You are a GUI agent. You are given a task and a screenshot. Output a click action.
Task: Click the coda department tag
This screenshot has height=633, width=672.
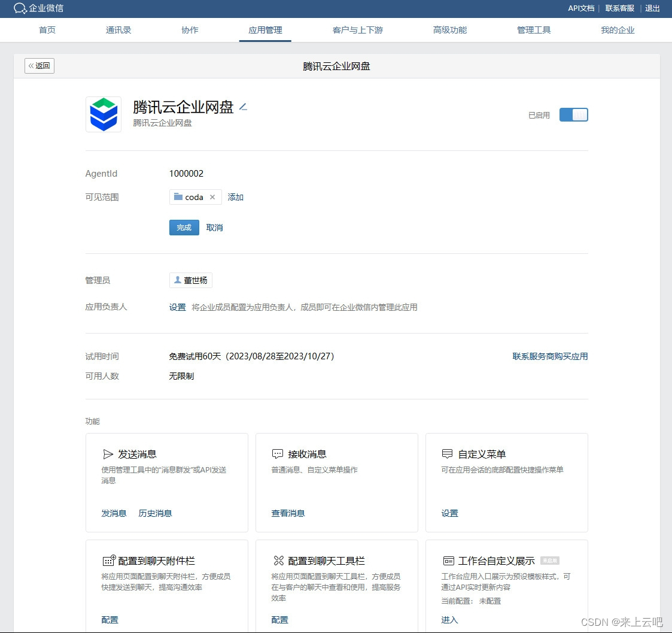pos(196,197)
